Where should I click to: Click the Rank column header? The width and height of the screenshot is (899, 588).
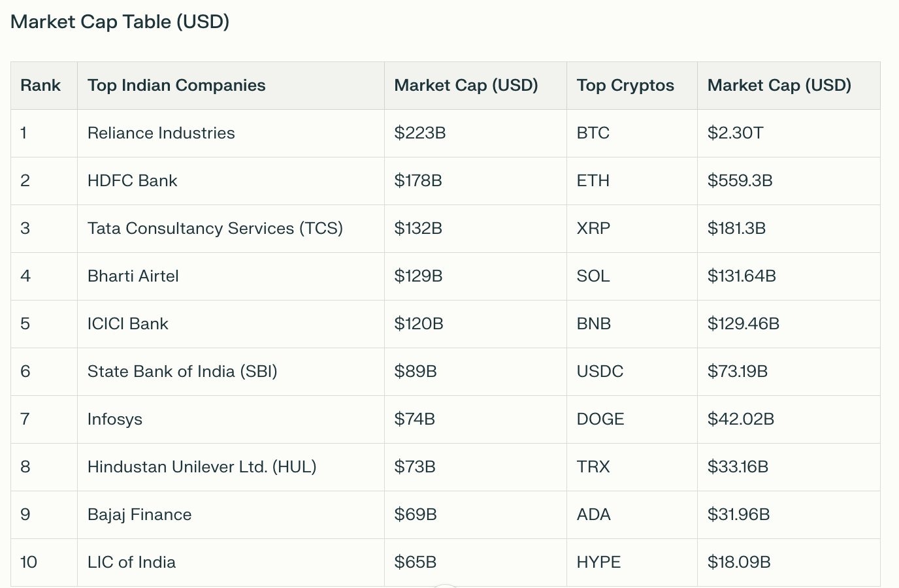coord(41,86)
